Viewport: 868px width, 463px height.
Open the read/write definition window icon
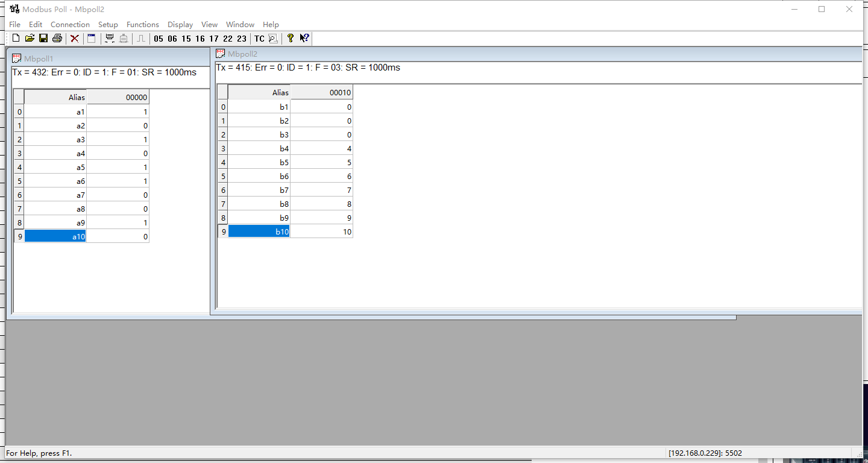pos(92,39)
